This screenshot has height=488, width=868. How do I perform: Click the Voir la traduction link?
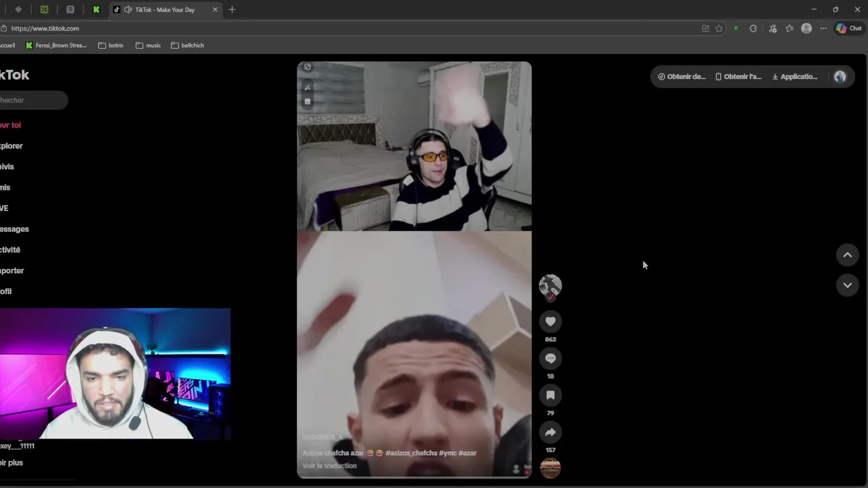point(330,466)
